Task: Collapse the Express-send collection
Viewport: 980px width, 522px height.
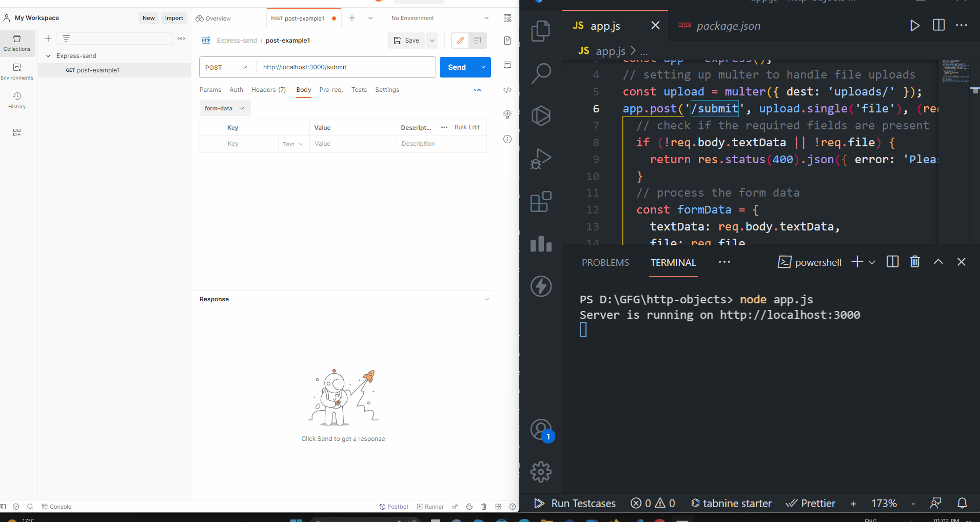Action: [x=48, y=56]
